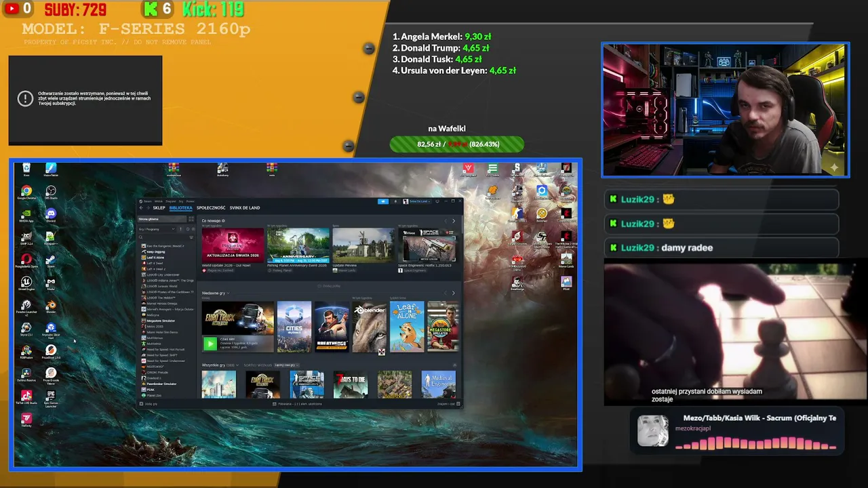Open the Gry menu in Steam

181,201
